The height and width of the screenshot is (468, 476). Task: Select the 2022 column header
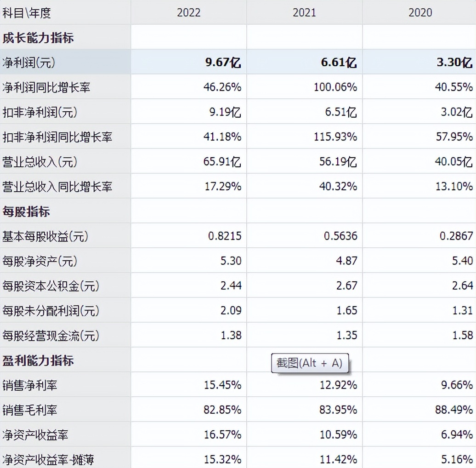pos(188,12)
